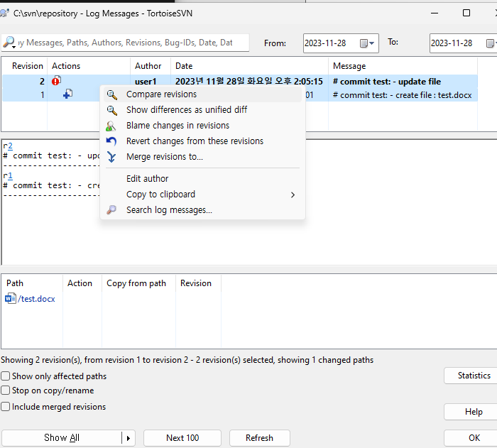Image resolution: width=497 pixels, height=448 pixels.
Task: Sort by the Date column header
Action: pyautogui.click(x=250, y=66)
